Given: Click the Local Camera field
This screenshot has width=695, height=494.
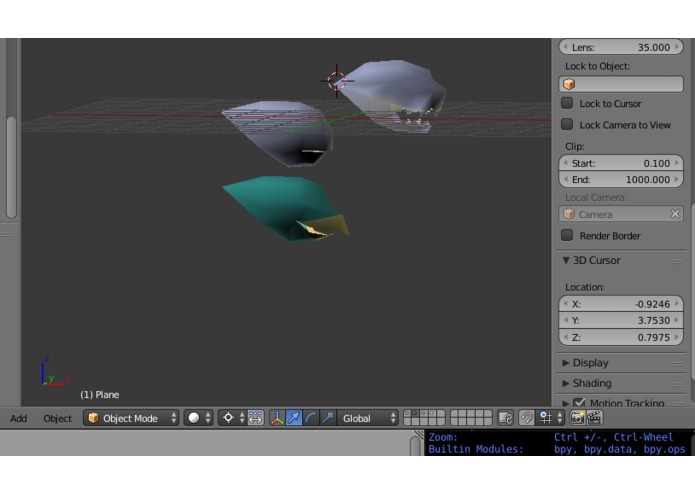Looking at the screenshot, I should 621,214.
